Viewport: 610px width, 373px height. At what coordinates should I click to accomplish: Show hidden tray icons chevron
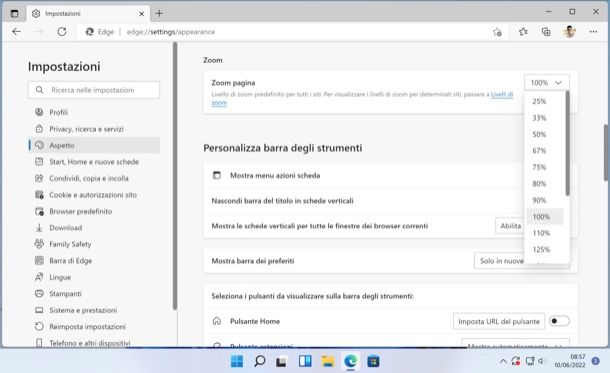pos(503,361)
